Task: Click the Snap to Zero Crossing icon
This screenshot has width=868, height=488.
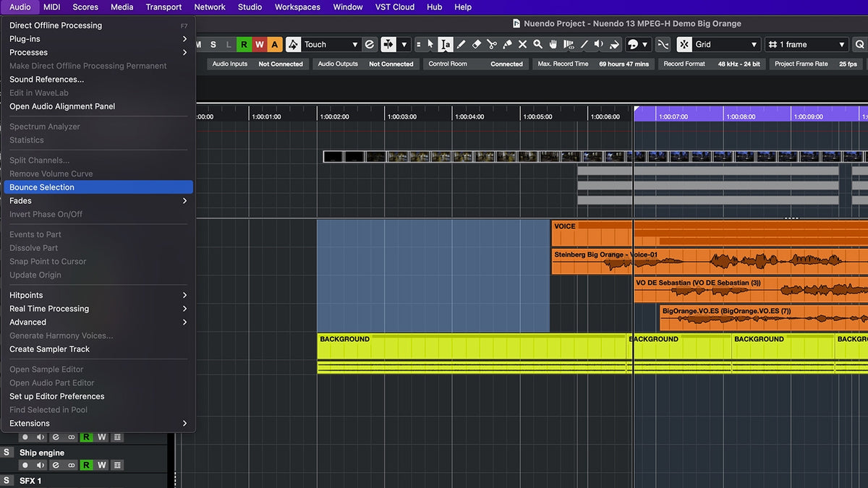Action: [663, 44]
